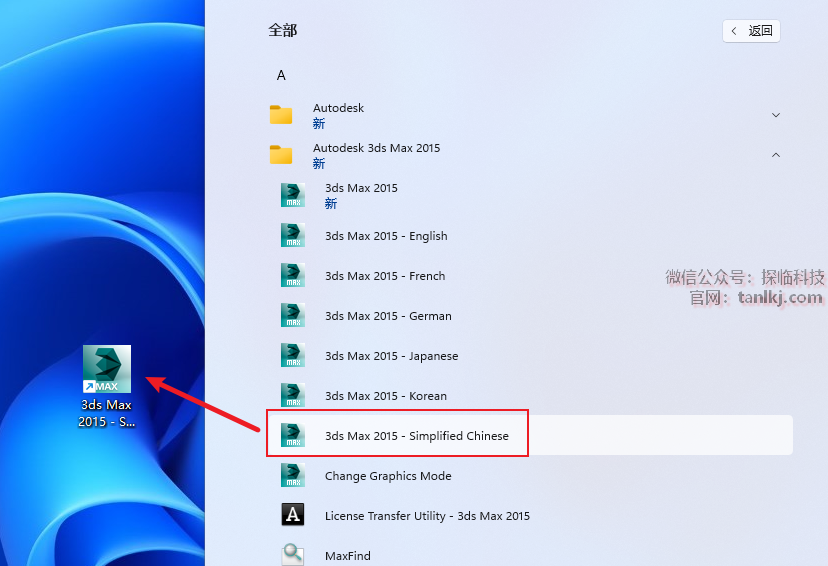Jump to the letter A index header

pos(281,76)
